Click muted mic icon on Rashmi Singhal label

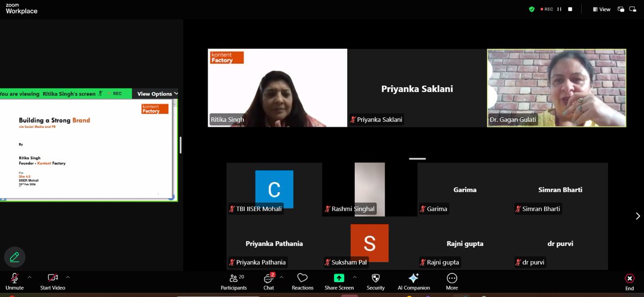pos(327,209)
